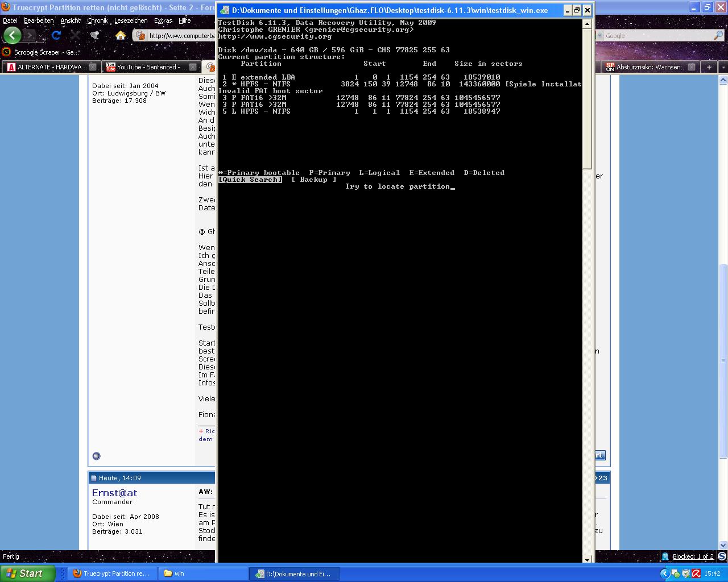Go to the home page via house icon
The width and height of the screenshot is (728, 582).
(x=121, y=35)
